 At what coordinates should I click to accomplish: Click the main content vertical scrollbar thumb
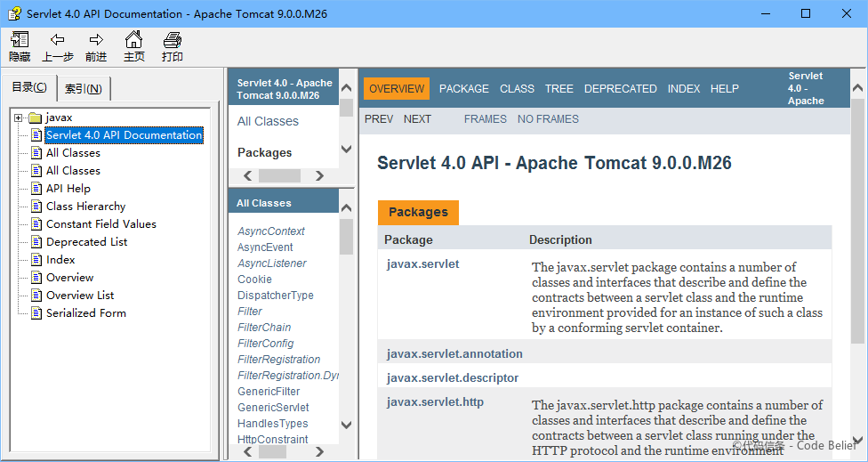[x=857, y=219]
